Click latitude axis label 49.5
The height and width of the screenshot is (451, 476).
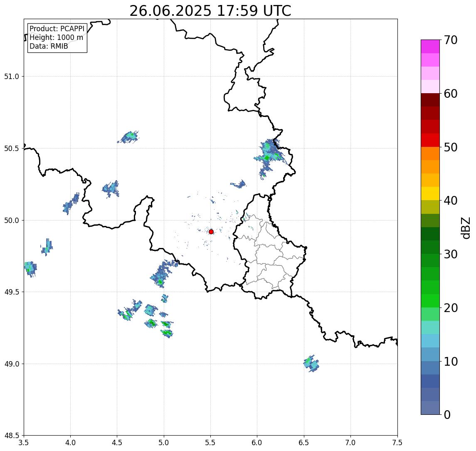coord(12,292)
